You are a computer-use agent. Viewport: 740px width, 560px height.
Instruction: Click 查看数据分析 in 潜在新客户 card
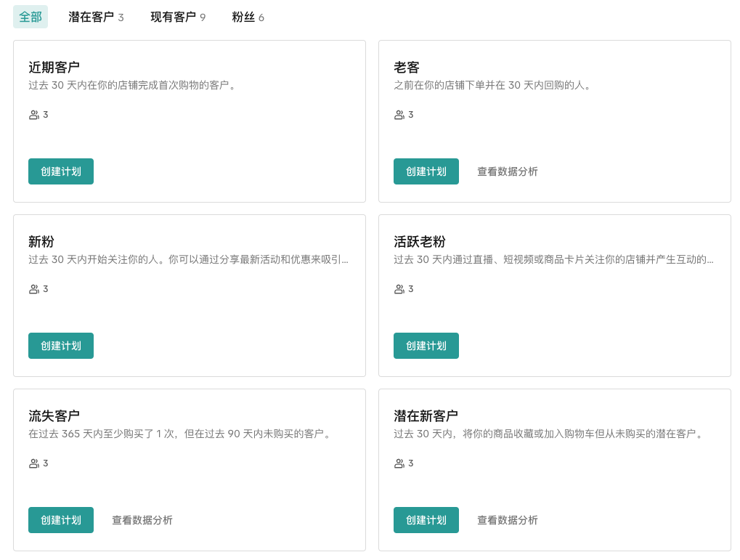tap(507, 520)
